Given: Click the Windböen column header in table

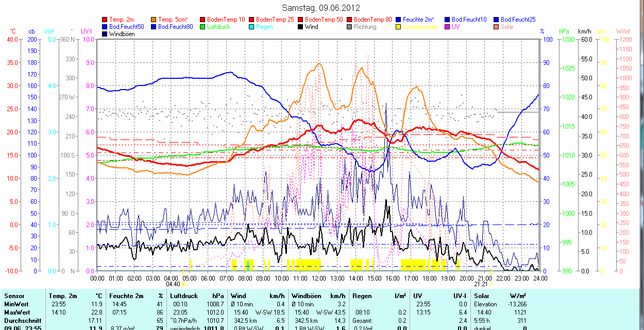Looking at the screenshot, I should click(306, 296).
